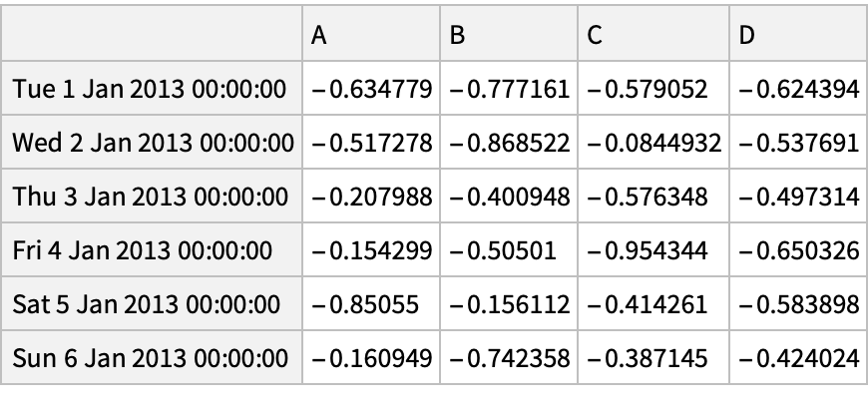Select the C column header
868x419 pixels.
coord(654,36)
